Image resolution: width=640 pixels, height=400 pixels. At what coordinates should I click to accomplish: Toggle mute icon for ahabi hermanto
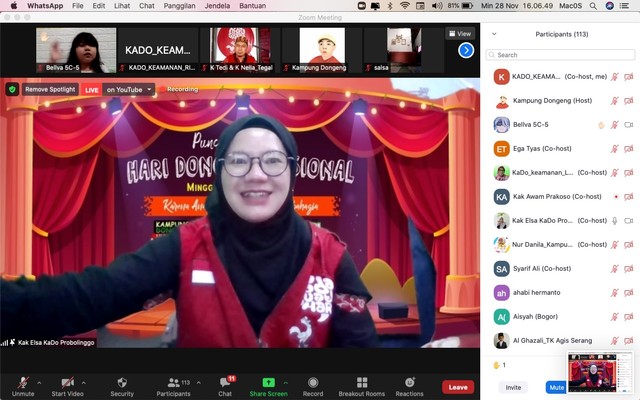point(615,293)
